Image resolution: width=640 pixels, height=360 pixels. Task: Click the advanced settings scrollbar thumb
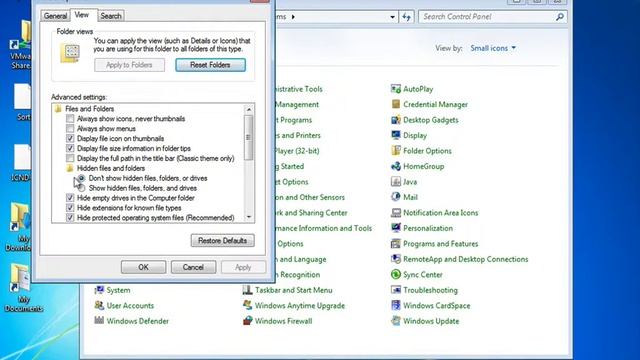point(249,138)
